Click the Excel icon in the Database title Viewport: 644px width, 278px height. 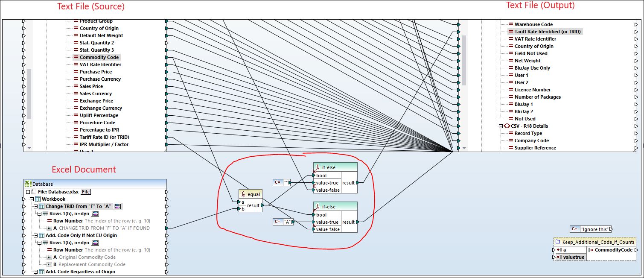pyautogui.click(x=29, y=184)
